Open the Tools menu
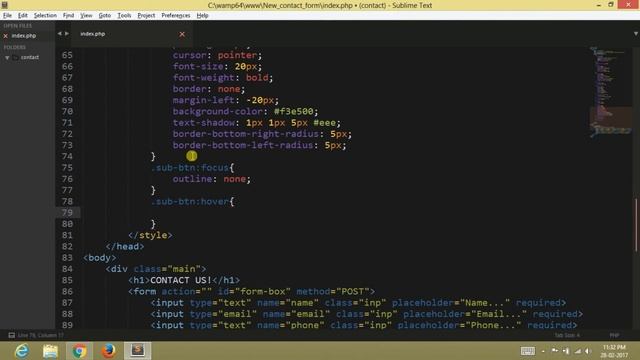This screenshot has width=640, height=360. pos(124,16)
